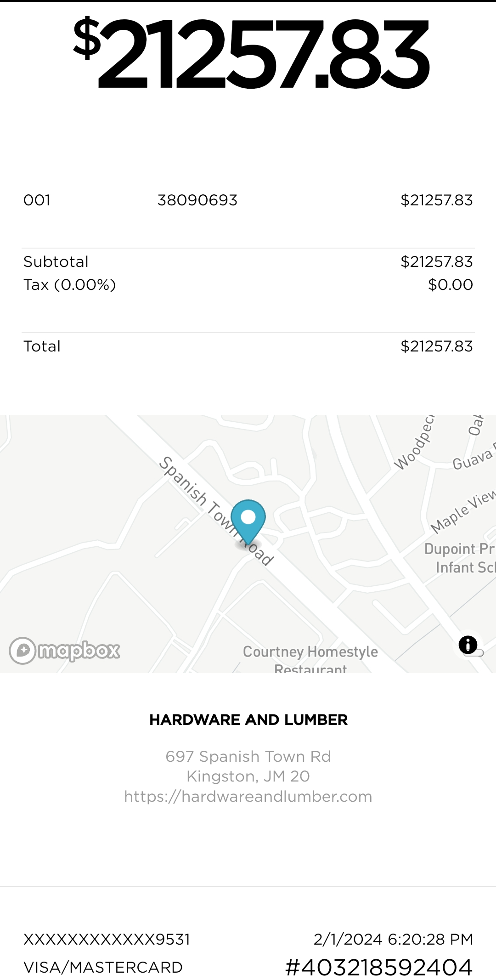Select line item code 38090693
Screen dimensions: 496x980
pos(197,200)
